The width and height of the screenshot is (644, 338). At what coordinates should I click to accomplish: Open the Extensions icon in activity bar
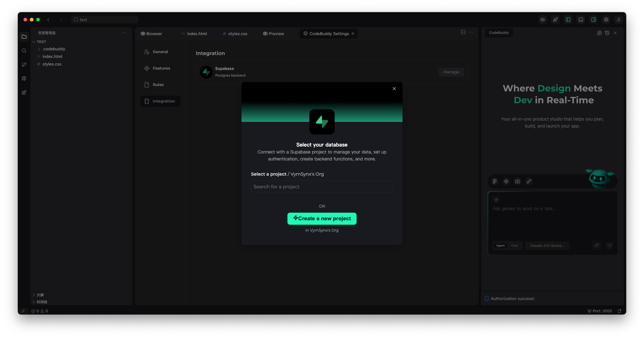coord(24,92)
